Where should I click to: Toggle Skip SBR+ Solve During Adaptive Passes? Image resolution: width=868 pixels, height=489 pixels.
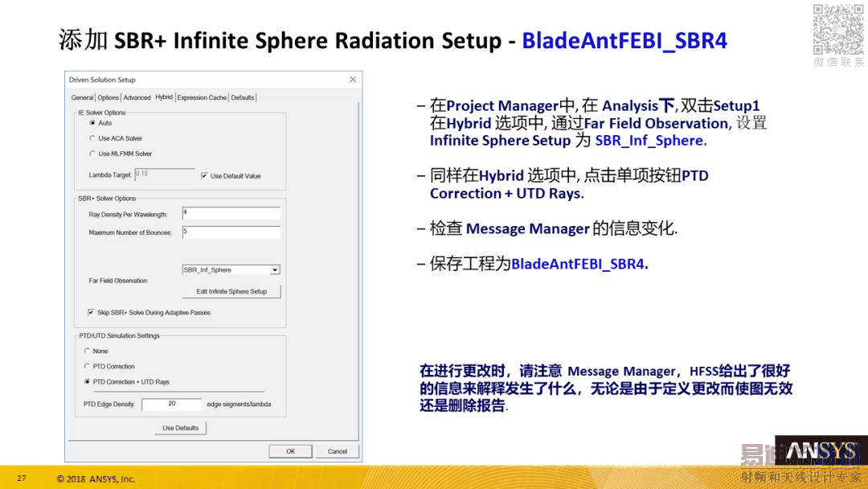91,313
